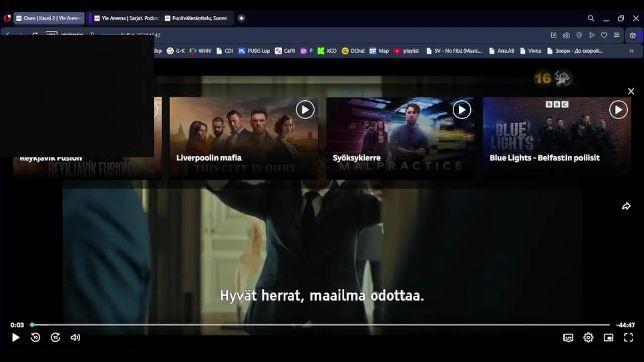Expand the hidden bookmarks chevron
Image resolution: width=644 pixels, height=362 pixels.
631,51
